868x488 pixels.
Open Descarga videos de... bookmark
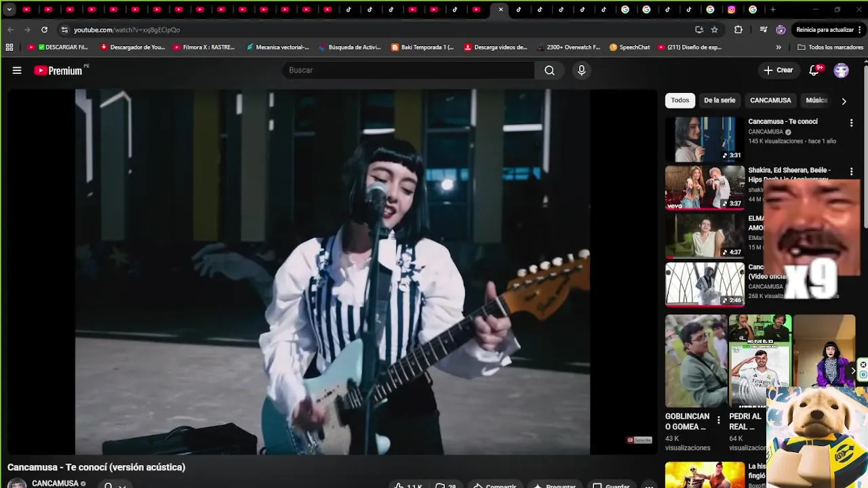[496, 47]
